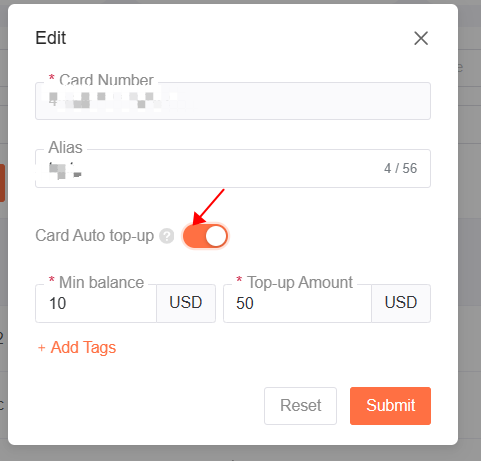
Task: Click the Alias field label
Action: (x=65, y=147)
